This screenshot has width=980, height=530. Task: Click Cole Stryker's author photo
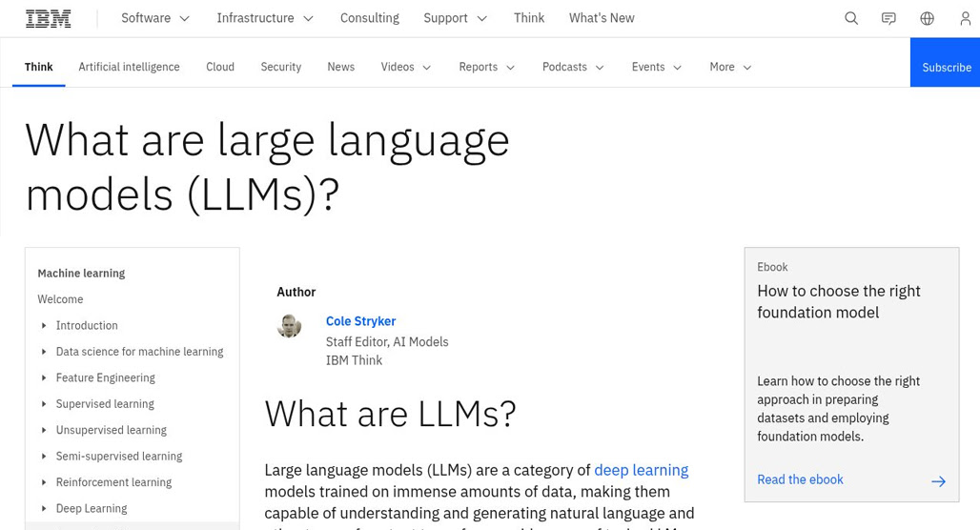click(x=290, y=326)
